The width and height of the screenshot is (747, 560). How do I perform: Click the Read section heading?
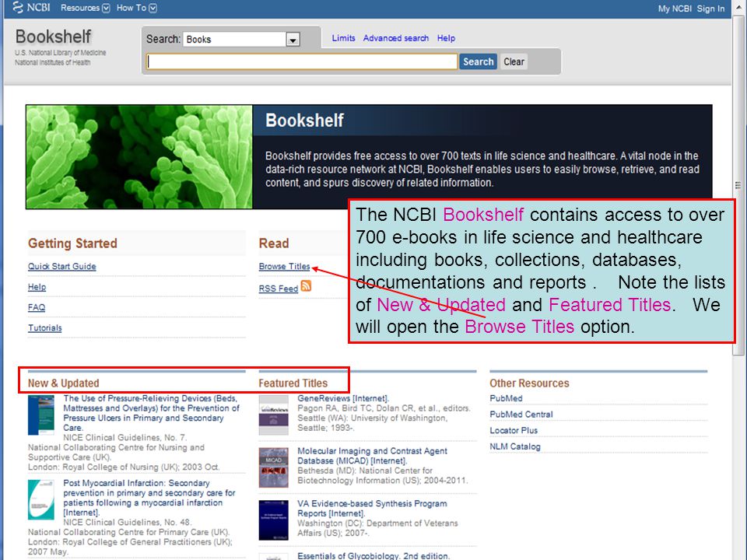pyautogui.click(x=273, y=243)
